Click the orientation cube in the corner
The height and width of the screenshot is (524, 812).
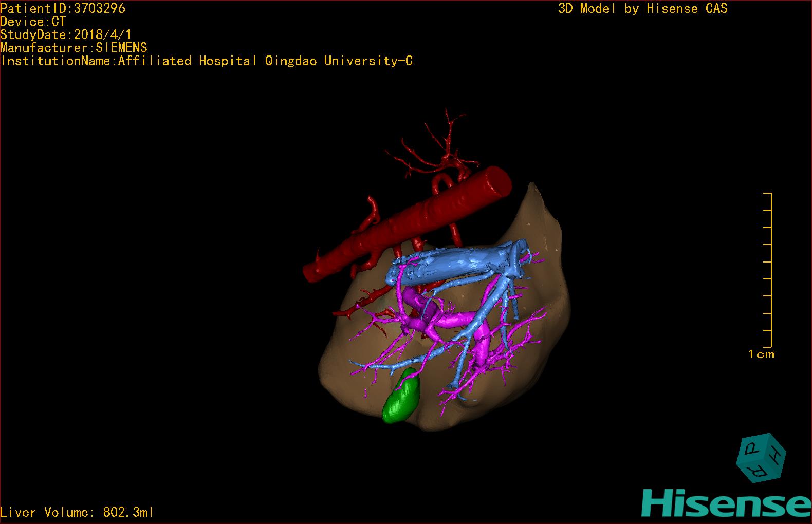(761, 458)
